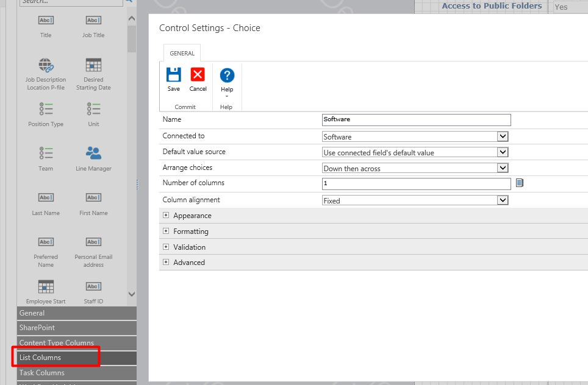588x385 pixels.
Task: Click the toolbox search field
Action: (x=71, y=2)
